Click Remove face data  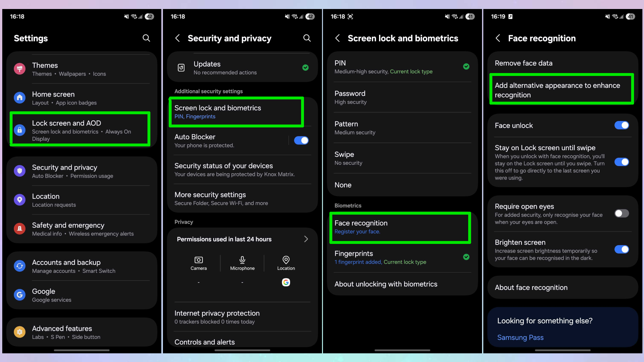coord(524,63)
